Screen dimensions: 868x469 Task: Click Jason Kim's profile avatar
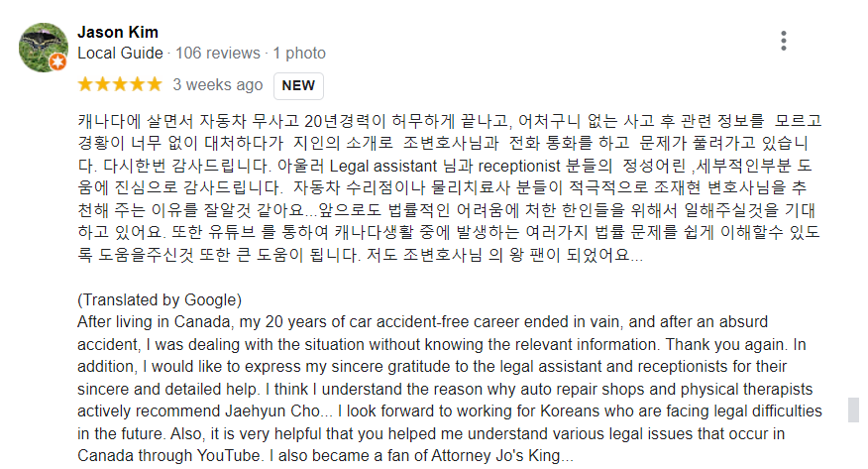(44, 48)
